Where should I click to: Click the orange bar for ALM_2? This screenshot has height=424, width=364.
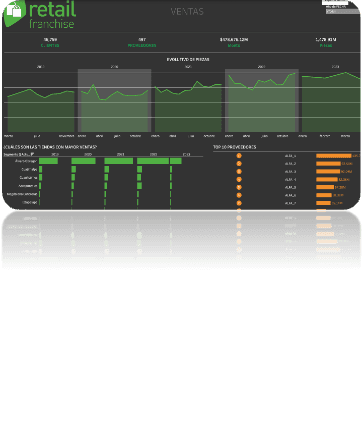tap(328, 164)
